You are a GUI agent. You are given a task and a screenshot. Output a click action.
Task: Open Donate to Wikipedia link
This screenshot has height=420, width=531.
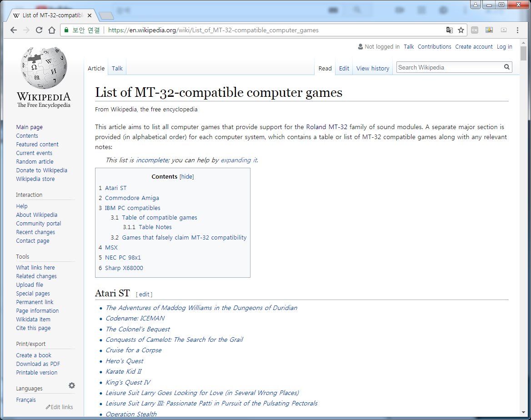pyautogui.click(x=42, y=170)
